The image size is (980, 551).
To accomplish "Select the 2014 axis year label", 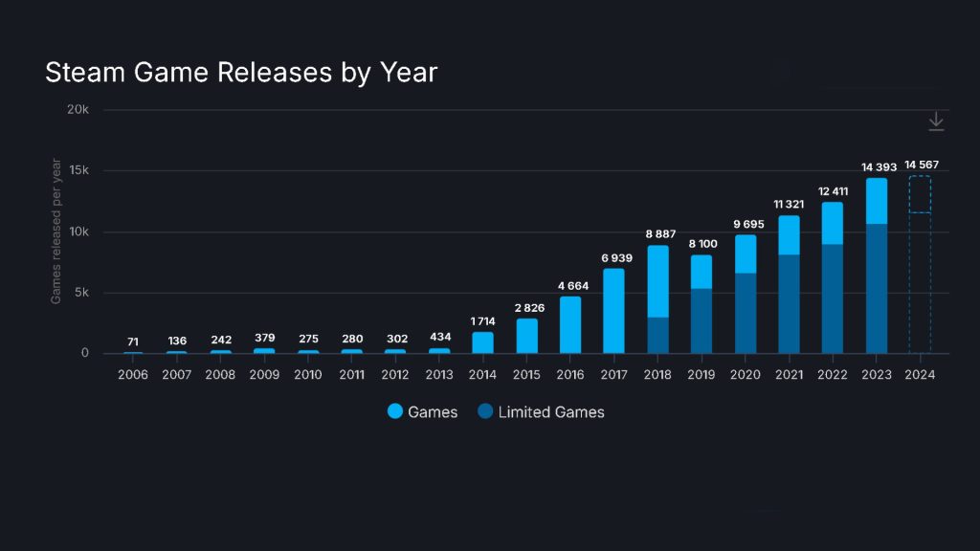I will pos(482,374).
